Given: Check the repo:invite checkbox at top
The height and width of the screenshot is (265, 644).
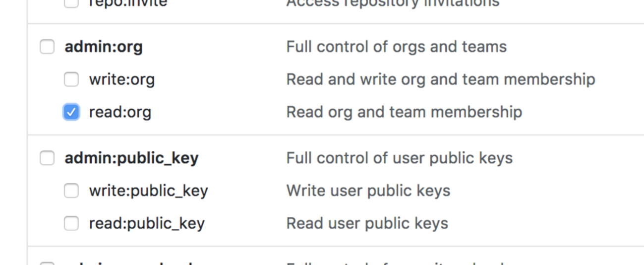Looking at the screenshot, I should click(x=71, y=3).
